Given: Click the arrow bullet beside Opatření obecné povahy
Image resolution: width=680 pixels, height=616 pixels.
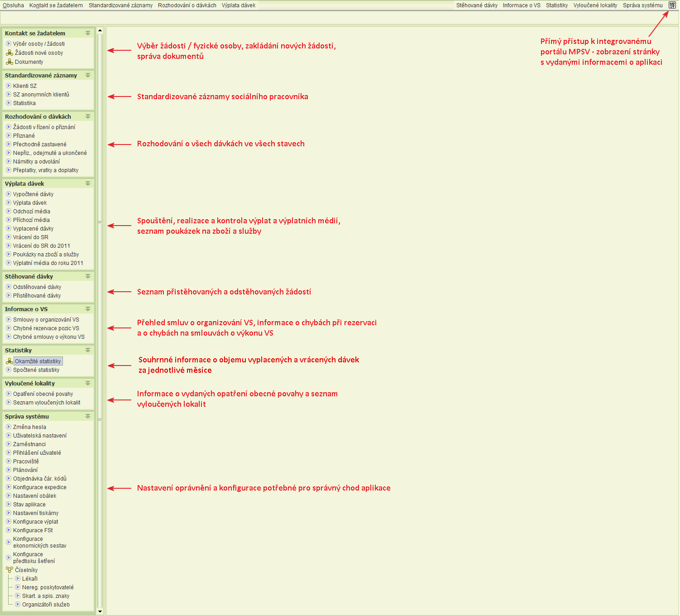Looking at the screenshot, I should 9,394.
